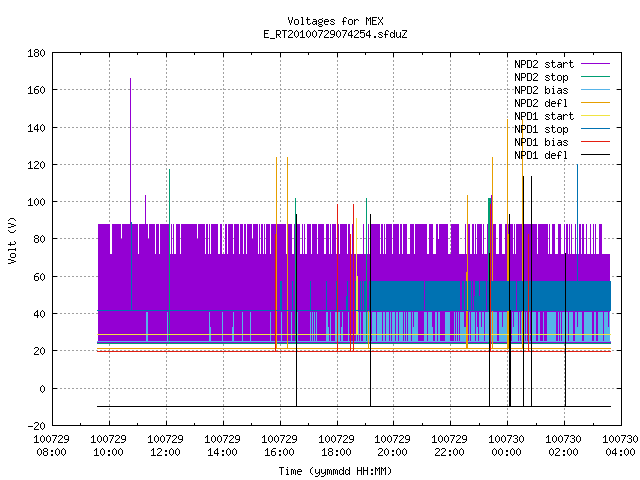Click the tall purple spike near 166 V
This screenshot has width=640, height=480.
pyautogui.click(x=131, y=150)
